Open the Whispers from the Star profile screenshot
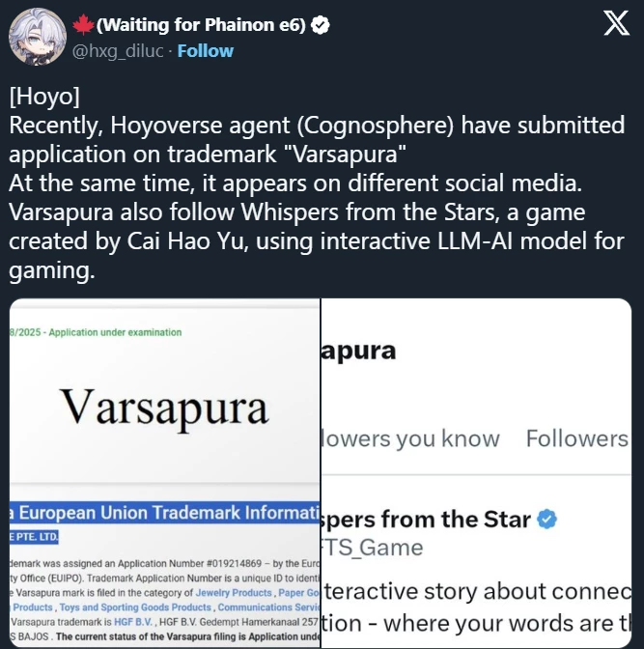Image resolution: width=644 pixels, height=649 pixels. [476, 472]
